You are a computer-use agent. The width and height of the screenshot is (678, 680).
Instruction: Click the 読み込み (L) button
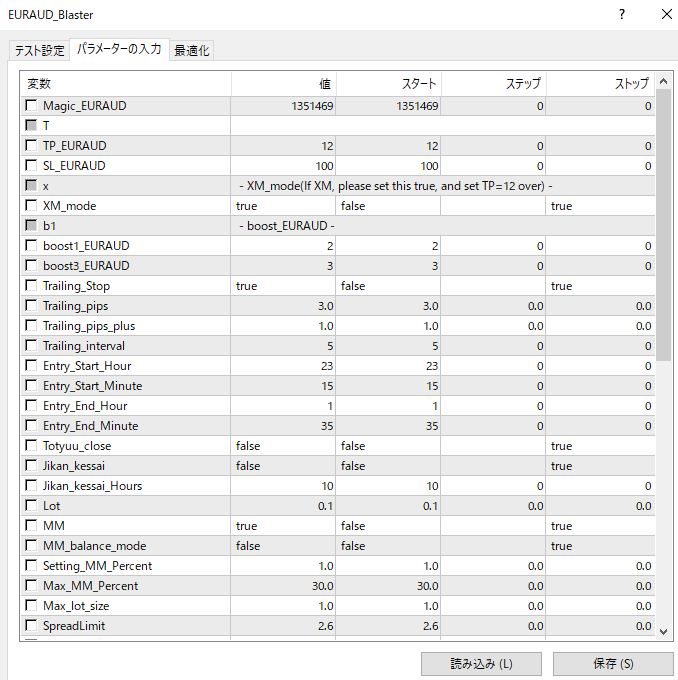click(x=481, y=664)
